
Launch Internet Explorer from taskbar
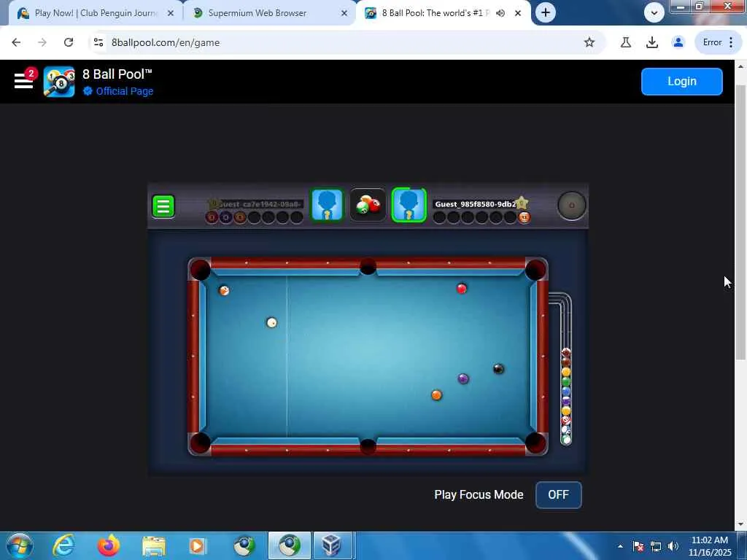[63, 545]
